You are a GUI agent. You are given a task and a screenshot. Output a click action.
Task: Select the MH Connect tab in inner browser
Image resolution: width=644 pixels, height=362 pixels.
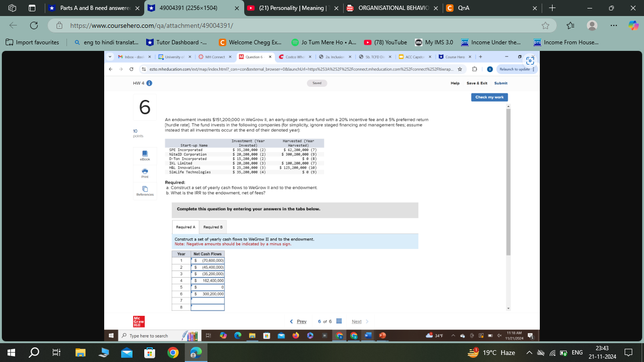pos(215,57)
